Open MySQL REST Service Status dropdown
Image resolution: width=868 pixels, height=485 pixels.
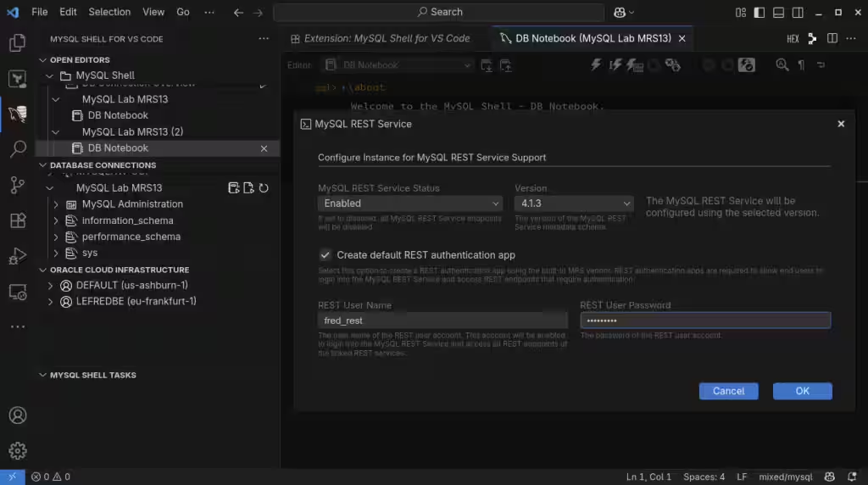coord(410,203)
